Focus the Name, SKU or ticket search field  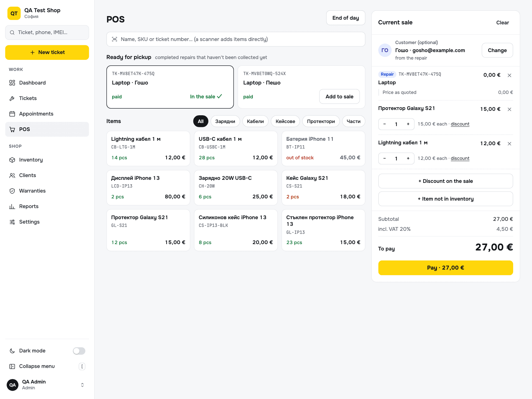pyautogui.click(x=236, y=39)
